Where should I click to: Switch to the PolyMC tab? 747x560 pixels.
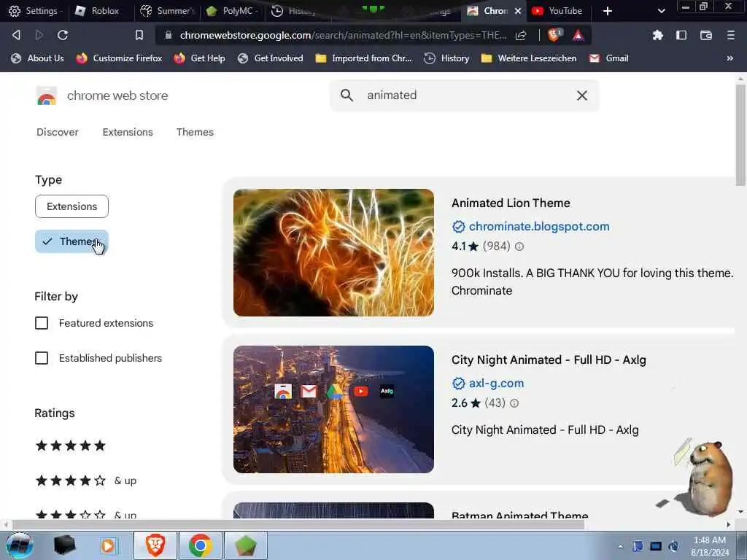coord(233,11)
